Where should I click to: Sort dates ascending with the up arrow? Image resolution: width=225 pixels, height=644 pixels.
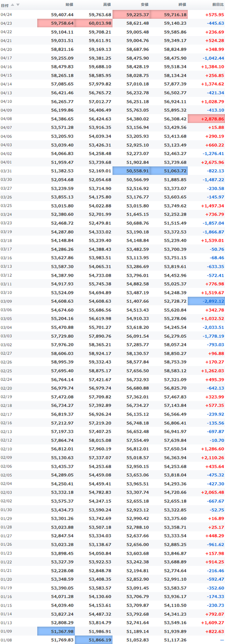(x=13, y=4)
